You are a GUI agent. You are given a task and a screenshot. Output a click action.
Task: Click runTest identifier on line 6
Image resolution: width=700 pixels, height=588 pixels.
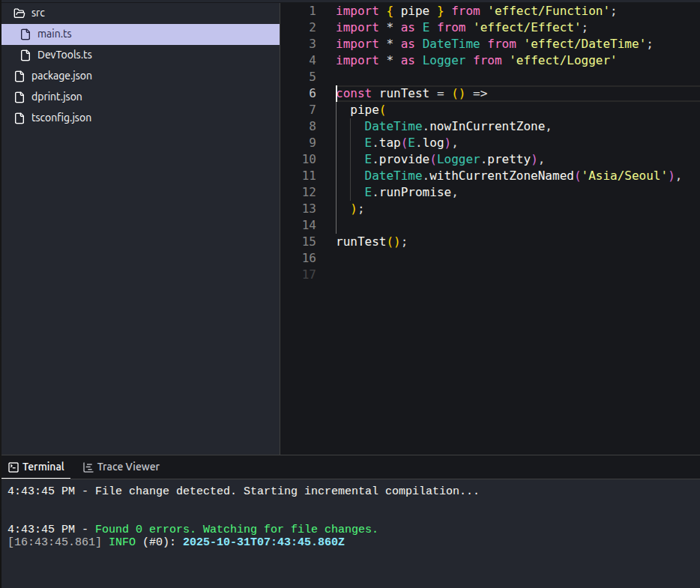click(x=404, y=93)
